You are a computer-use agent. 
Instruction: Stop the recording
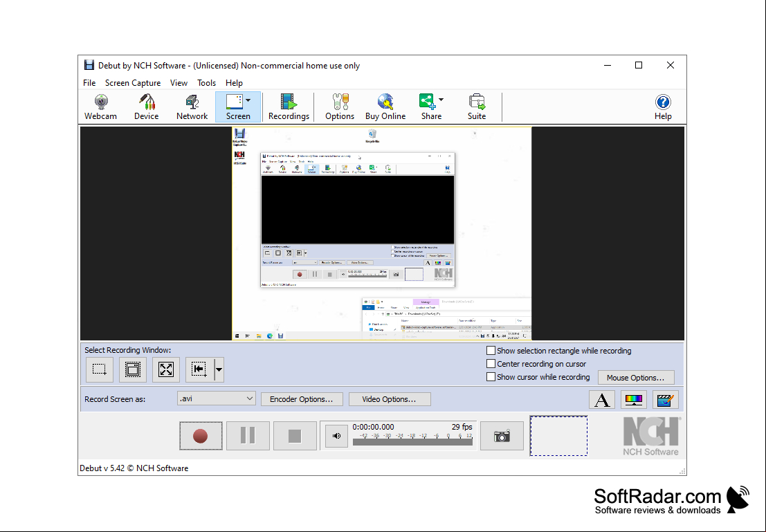tap(295, 436)
